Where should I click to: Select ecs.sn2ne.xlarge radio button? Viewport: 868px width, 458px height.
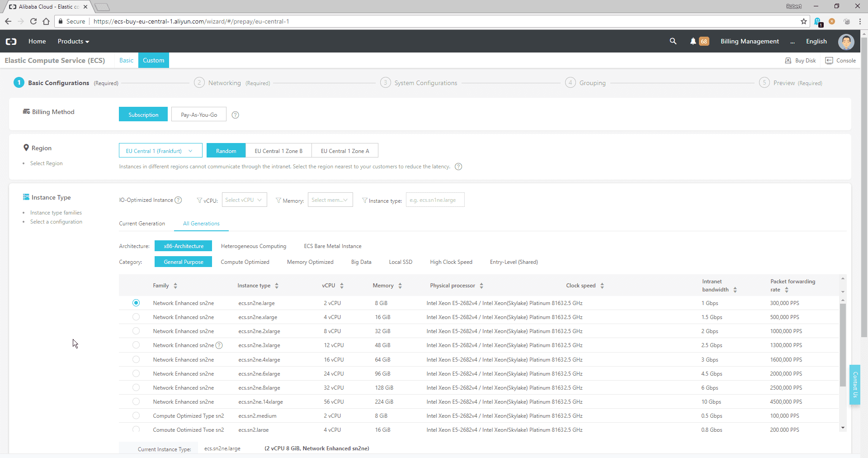click(x=136, y=317)
